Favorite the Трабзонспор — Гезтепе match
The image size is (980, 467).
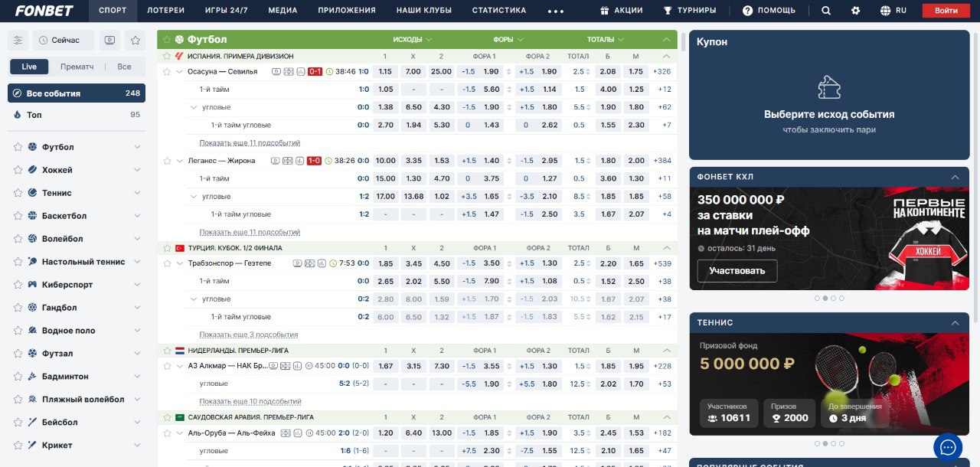[167, 263]
